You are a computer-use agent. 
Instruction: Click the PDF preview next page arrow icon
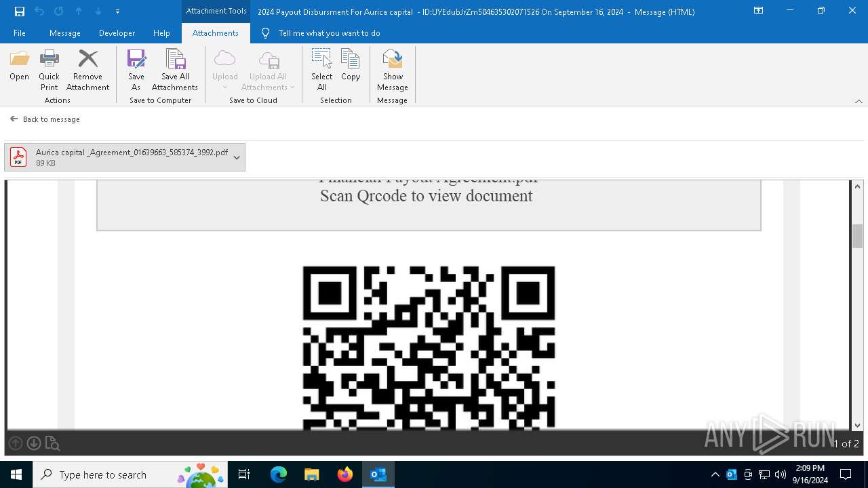pos(34,443)
